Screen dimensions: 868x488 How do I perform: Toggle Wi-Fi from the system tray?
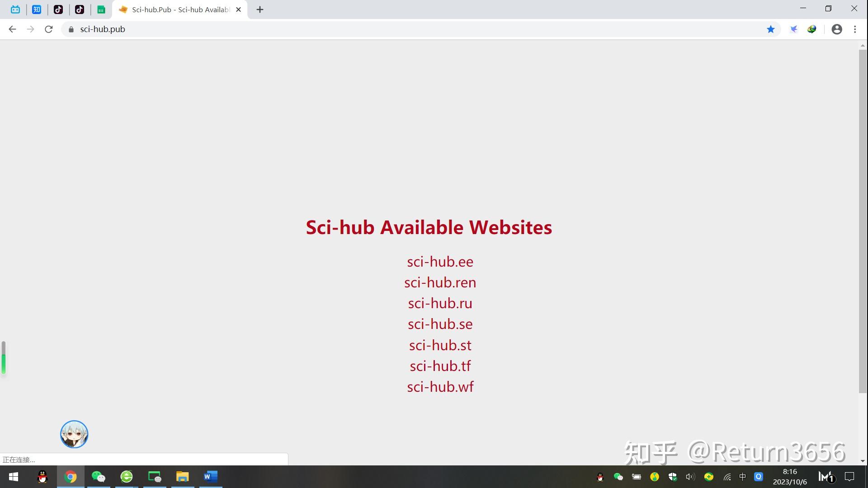pyautogui.click(x=726, y=477)
